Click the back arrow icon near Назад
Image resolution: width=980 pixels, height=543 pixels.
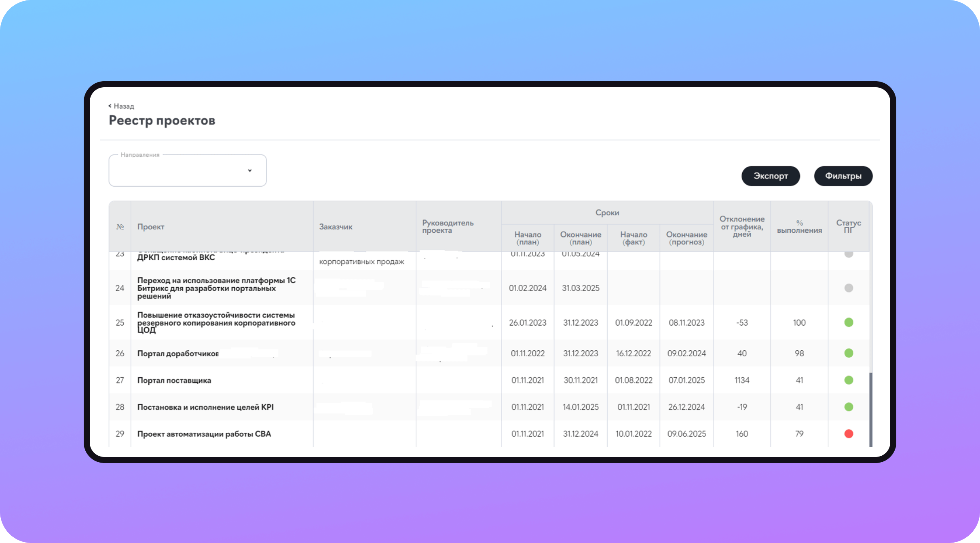pyautogui.click(x=110, y=106)
